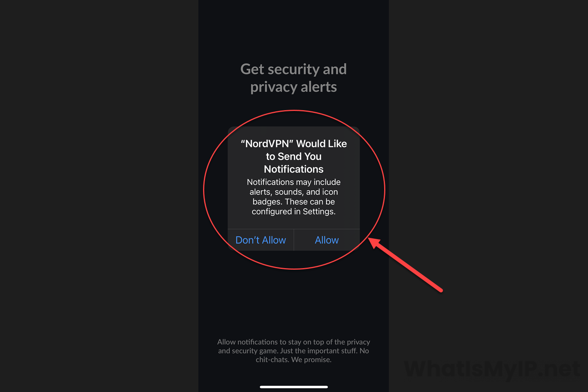
Task: Click the "to Send You" title line
Action: 294,156
